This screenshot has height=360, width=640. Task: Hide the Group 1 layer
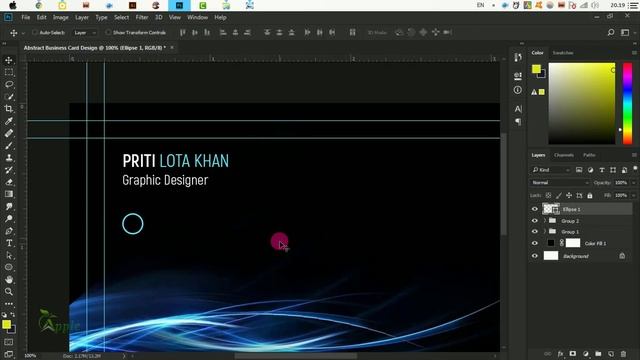[x=535, y=232]
